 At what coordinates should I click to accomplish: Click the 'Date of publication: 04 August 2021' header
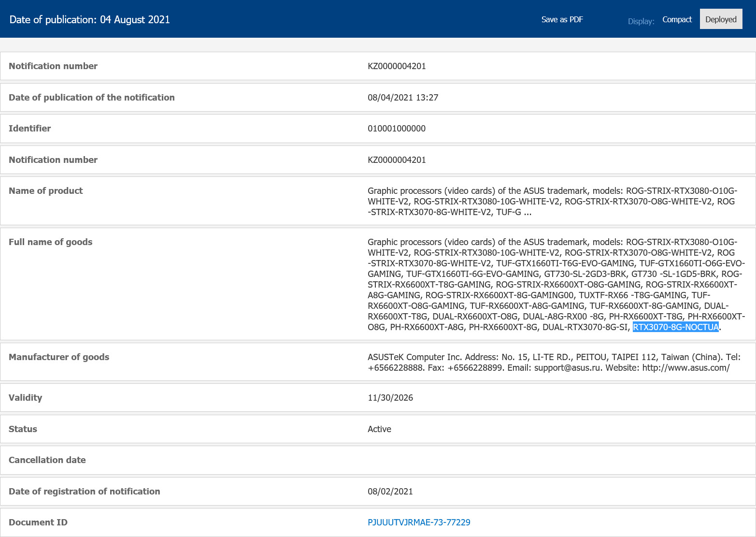point(90,19)
